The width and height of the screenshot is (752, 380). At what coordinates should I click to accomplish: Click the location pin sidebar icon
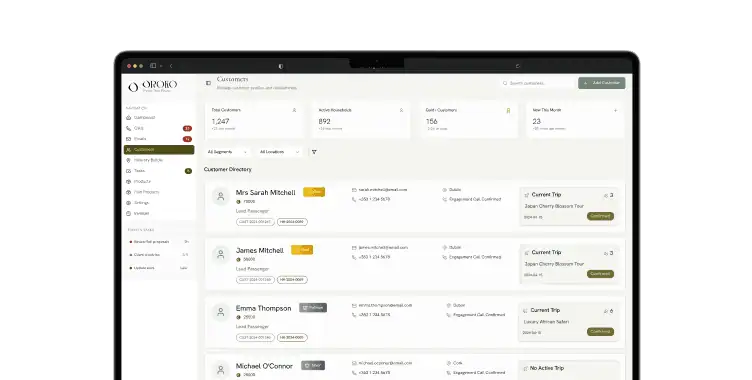[128, 160]
